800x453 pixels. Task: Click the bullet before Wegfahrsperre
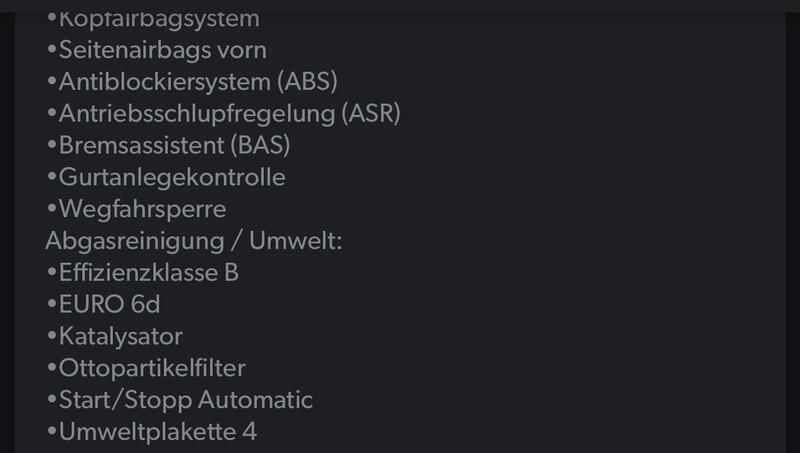(x=52, y=208)
